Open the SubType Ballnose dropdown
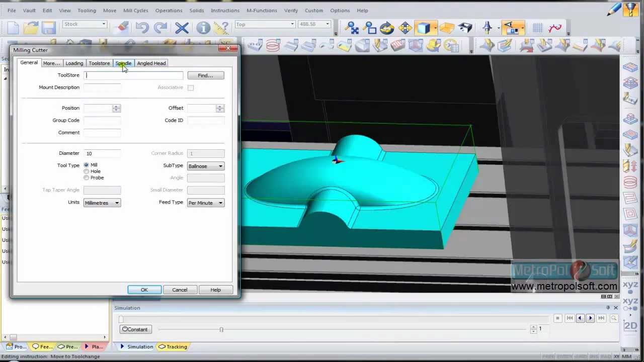The height and width of the screenshot is (362, 644). click(x=206, y=166)
